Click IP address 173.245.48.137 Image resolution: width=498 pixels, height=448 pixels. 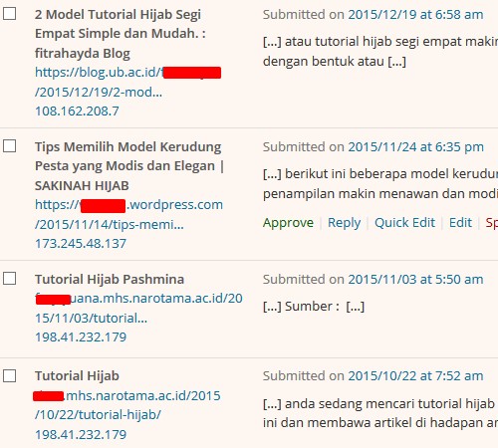(81, 244)
